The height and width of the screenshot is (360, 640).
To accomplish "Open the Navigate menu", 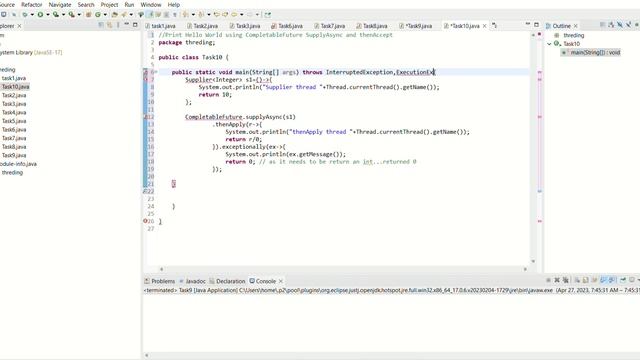I will (x=60, y=4).
